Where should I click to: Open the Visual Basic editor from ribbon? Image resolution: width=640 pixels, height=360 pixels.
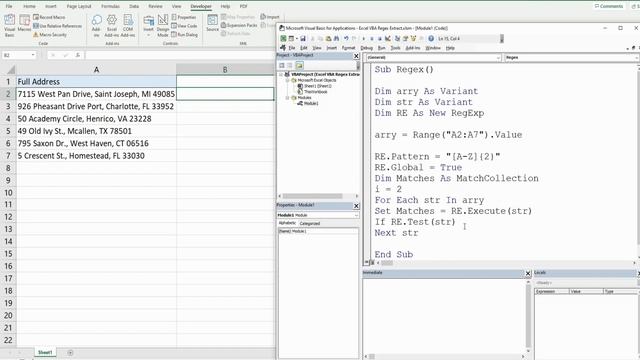[9, 25]
